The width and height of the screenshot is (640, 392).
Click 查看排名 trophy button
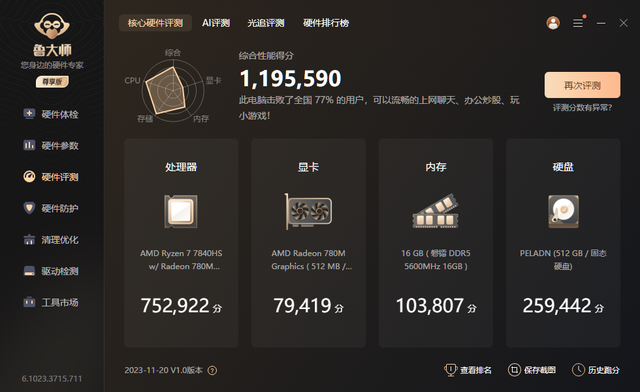[x=468, y=370]
